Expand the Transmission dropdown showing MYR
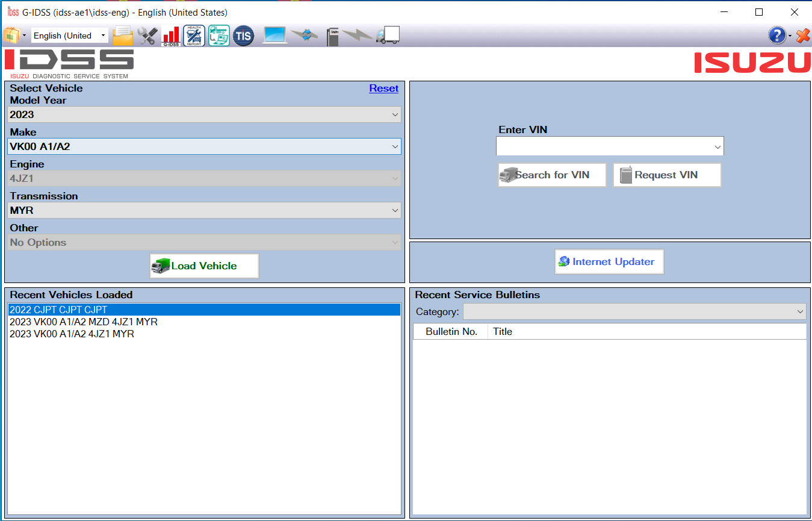The height and width of the screenshot is (521, 812). coord(203,210)
